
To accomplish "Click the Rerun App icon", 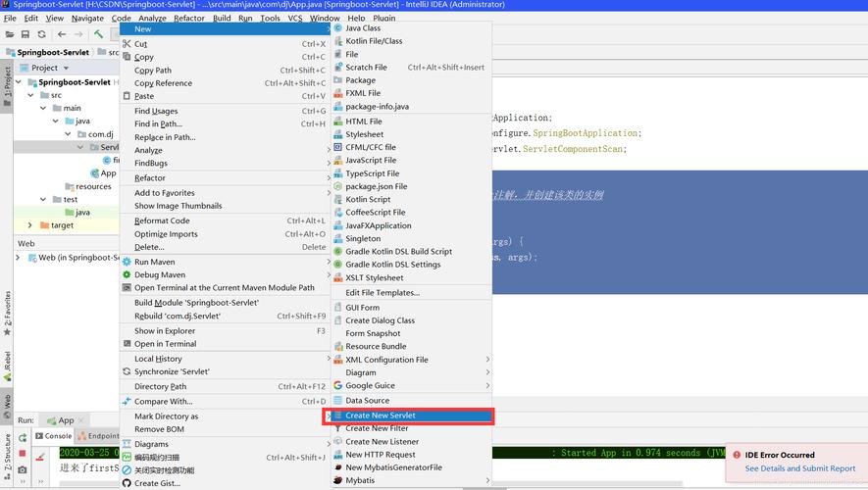I will coord(23,437).
